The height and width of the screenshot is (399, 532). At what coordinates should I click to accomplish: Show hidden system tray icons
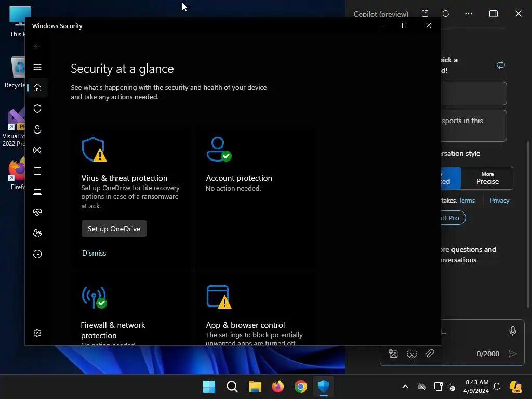[x=405, y=387]
